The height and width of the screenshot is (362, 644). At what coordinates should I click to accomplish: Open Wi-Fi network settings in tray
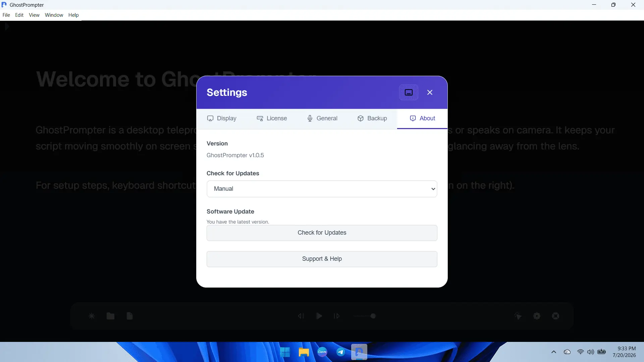pyautogui.click(x=580, y=352)
